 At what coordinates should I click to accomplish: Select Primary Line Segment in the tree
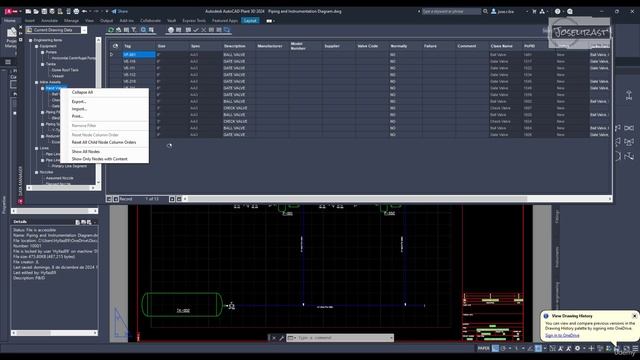(x=69, y=166)
